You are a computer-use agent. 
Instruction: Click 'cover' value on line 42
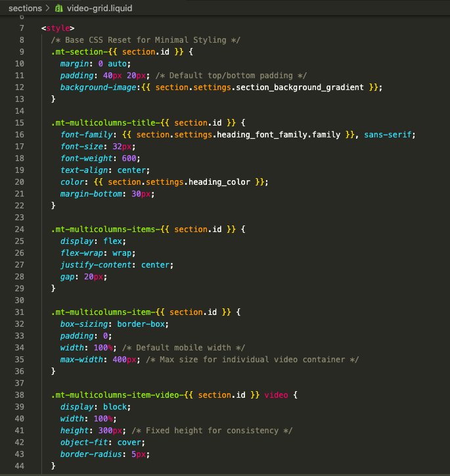[x=129, y=442]
